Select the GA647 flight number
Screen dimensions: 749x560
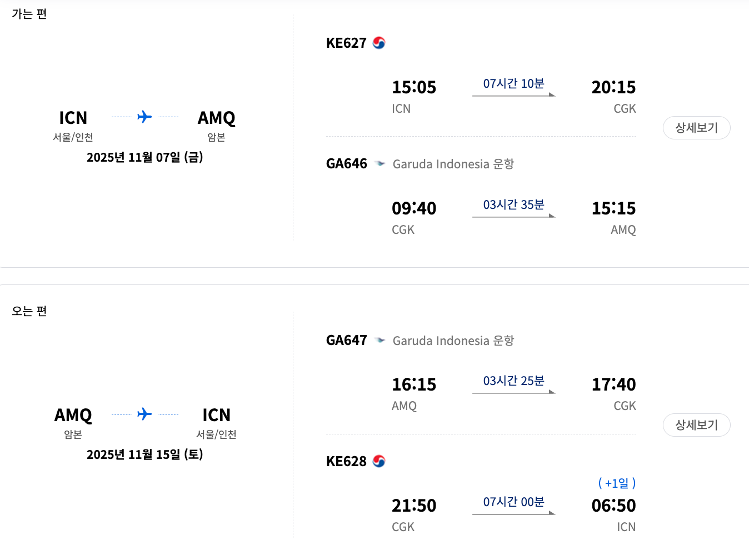[347, 340]
